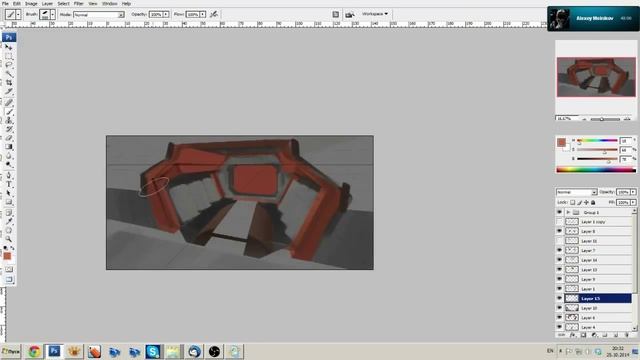Open layer Fill slider arrow
This screenshot has width=640, height=360.
633,202
